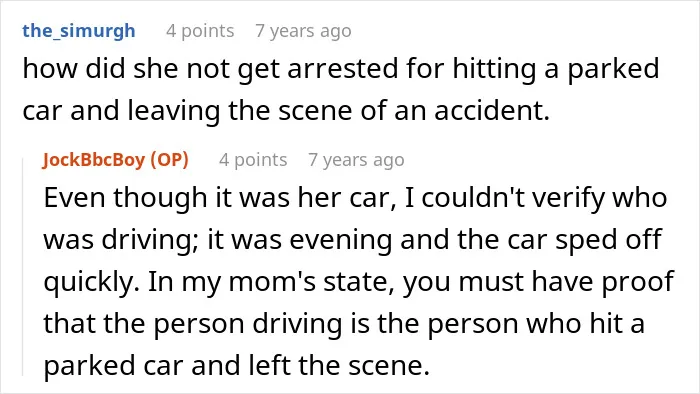The image size is (700, 394).
Task: Click the line "that the person driving is"
Action: coord(344,324)
